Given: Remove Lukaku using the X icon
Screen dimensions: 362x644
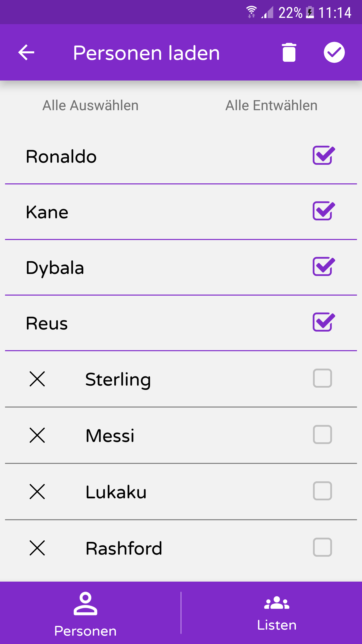Looking at the screenshot, I should (x=37, y=492).
